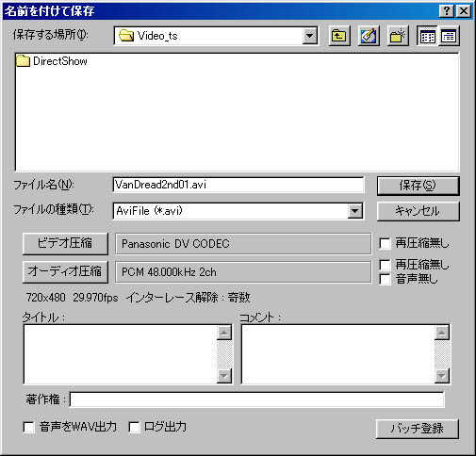Create a new folder icon

[398, 36]
